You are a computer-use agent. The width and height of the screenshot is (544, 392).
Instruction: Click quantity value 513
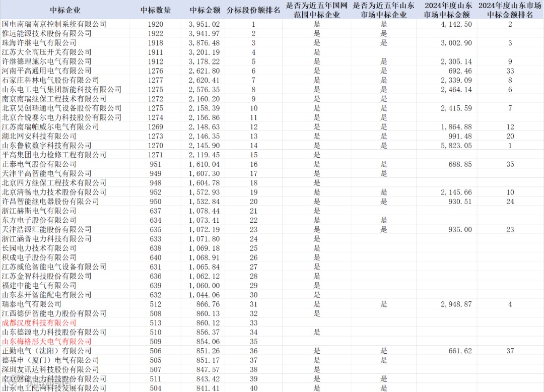pos(156,323)
